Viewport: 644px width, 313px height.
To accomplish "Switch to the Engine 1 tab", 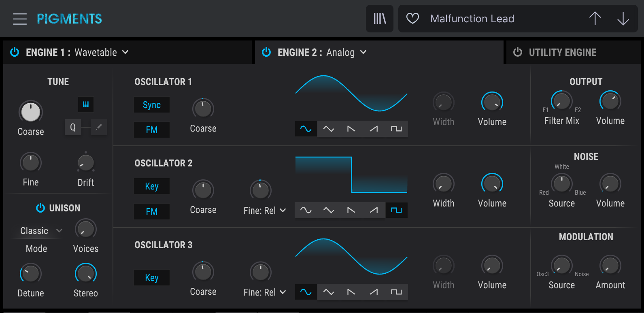I will [128, 52].
